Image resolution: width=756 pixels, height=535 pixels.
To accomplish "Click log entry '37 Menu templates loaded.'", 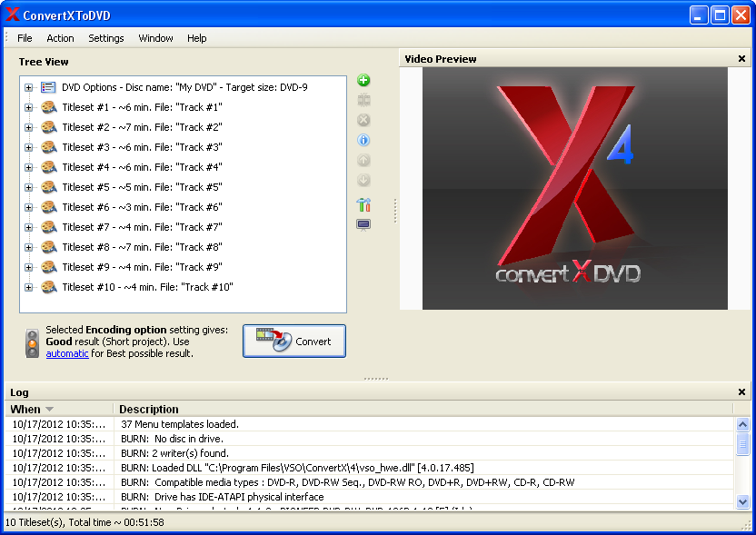I will [x=180, y=424].
